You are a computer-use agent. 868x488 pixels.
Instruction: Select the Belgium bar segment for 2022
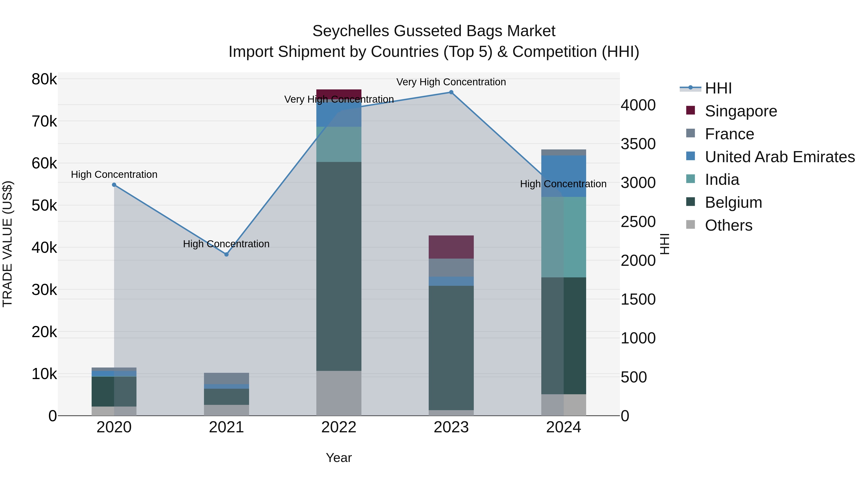click(x=339, y=266)
